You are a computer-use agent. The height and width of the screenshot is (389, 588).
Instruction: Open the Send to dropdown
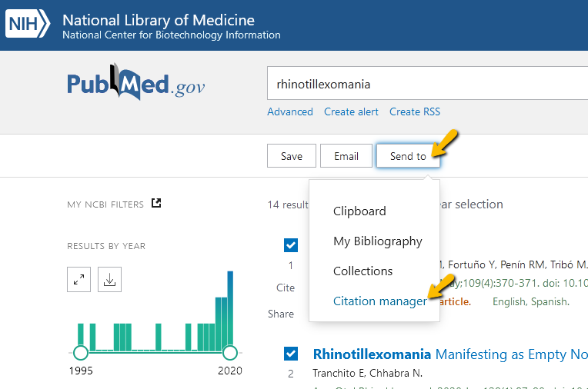pyautogui.click(x=408, y=156)
